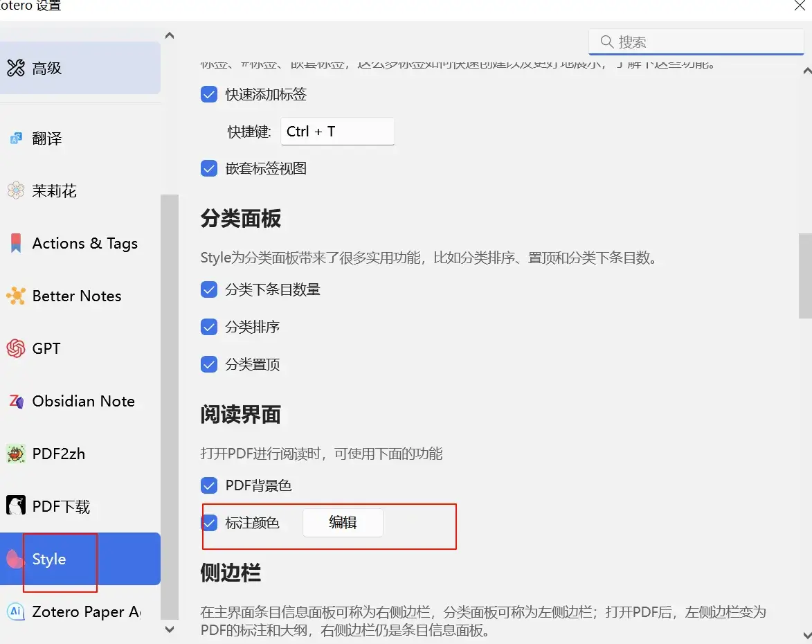Click the PDF下载 penguin icon

point(16,506)
